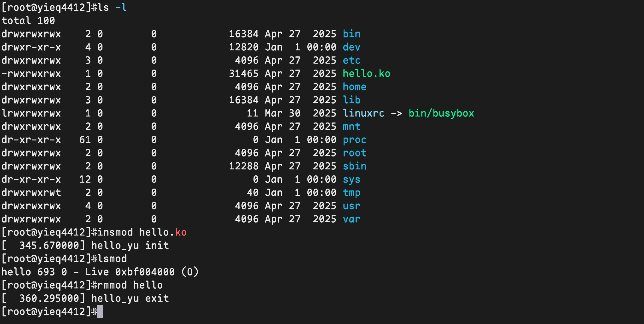Click the mnt directory name

pos(351,127)
